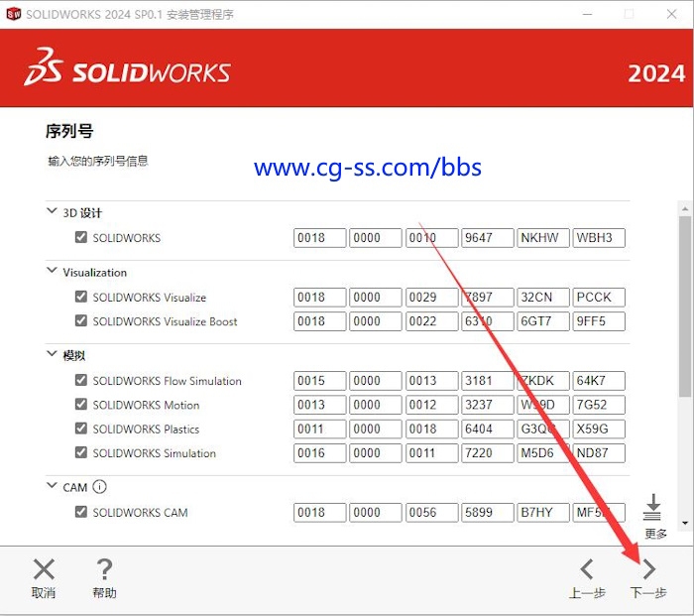694x616 pixels.
Task: Click the Next (下一步) arrow icon
Action: (648, 569)
